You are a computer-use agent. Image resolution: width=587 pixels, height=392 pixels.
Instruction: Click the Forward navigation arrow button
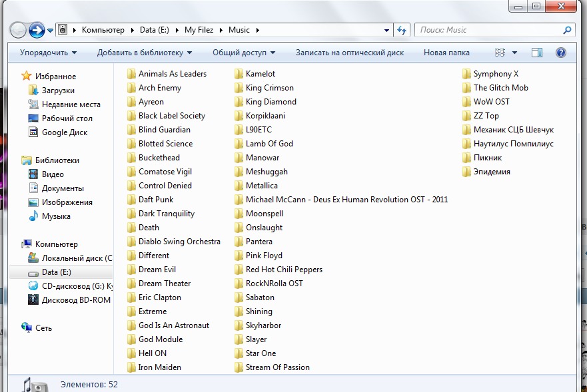pyautogui.click(x=37, y=30)
